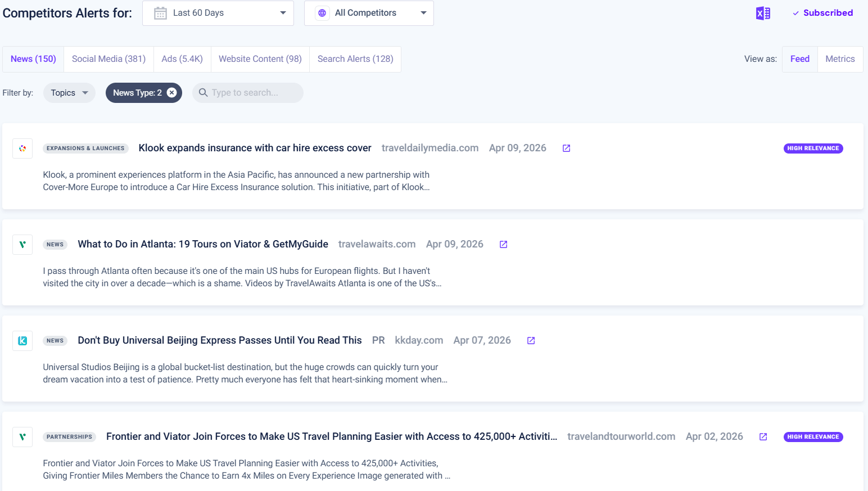The image size is (868, 491).
Task: Click the kkday.com source
Action: (x=419, y=340)
